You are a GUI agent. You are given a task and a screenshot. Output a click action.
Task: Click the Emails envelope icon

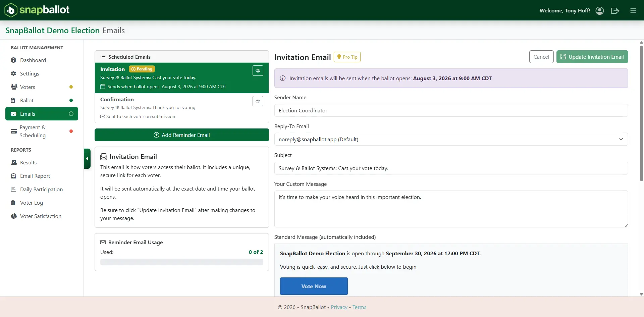(13, 114)
